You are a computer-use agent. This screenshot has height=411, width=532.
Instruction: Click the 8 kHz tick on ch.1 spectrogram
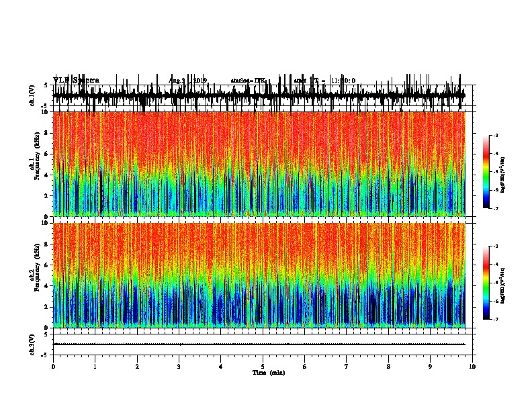coord(46,133)
